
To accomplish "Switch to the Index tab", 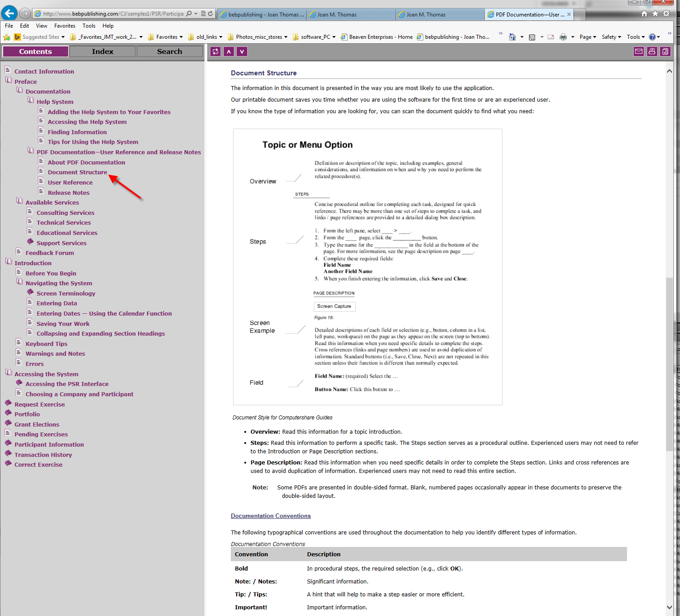I will coord(102,52).
